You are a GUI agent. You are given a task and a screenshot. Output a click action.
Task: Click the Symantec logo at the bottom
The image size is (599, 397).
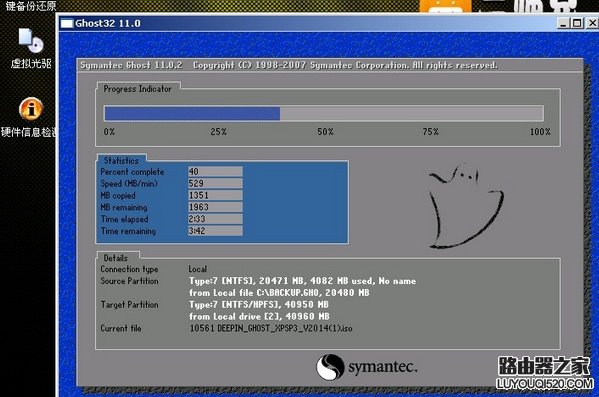[x=367, y=367]
